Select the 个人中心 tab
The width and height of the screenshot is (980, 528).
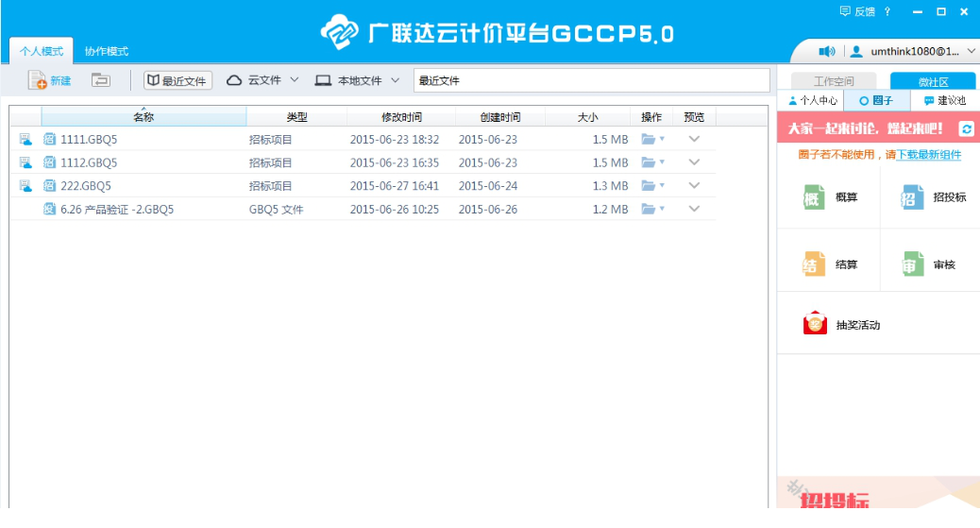pyautogui.click(x=811, y=100)
